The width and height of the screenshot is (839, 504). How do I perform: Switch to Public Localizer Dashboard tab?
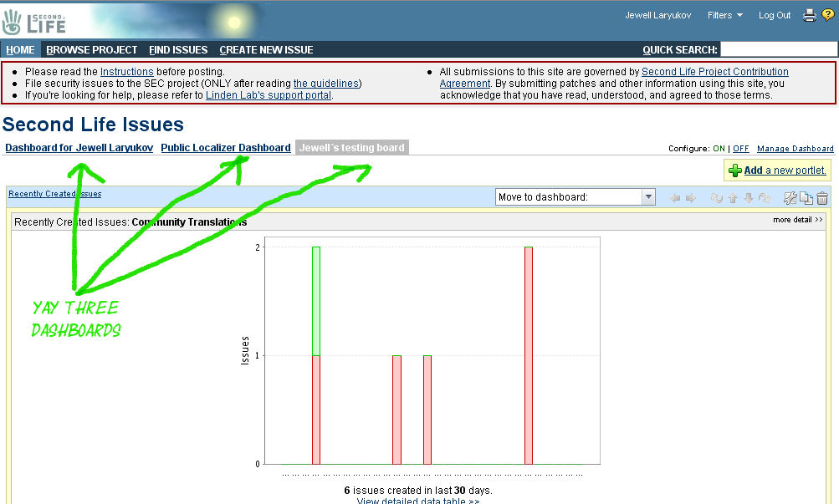[226, 148]
